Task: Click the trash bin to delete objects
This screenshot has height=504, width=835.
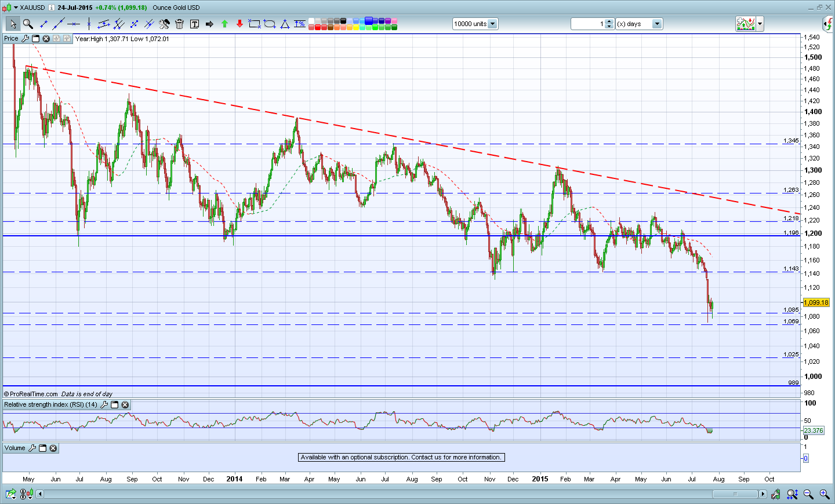Action: pyautogui.click(x=179, y=24)
